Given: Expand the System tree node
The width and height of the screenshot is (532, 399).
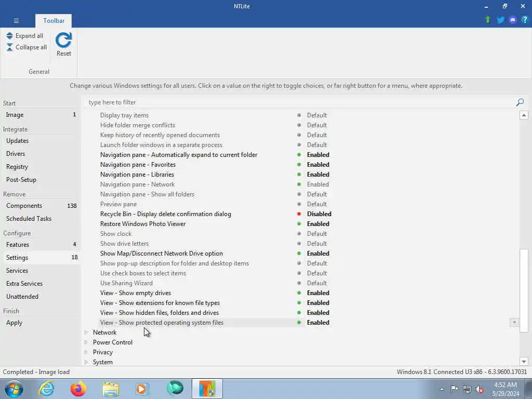Looking at the screenshot, I should tap(86, 362).
